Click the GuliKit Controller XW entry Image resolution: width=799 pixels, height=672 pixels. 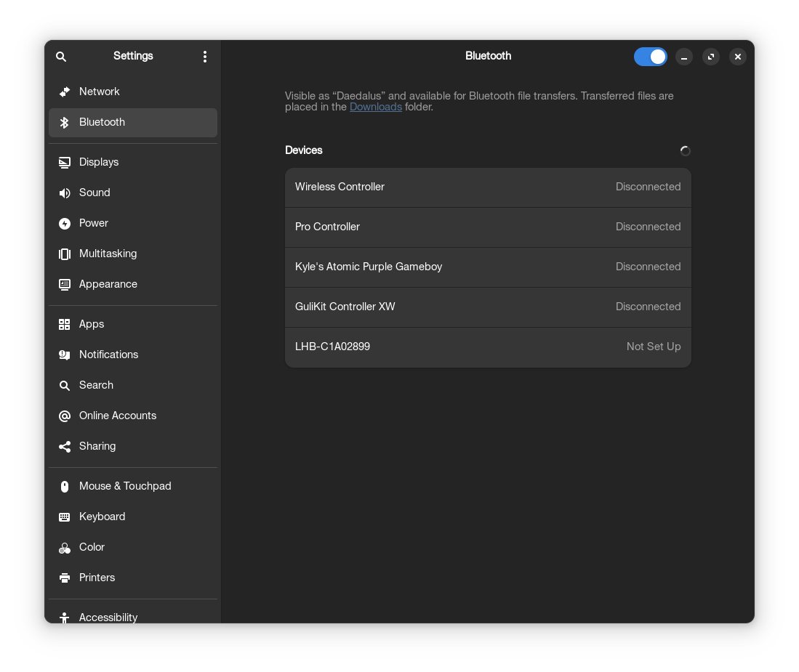tap(487, 307)
